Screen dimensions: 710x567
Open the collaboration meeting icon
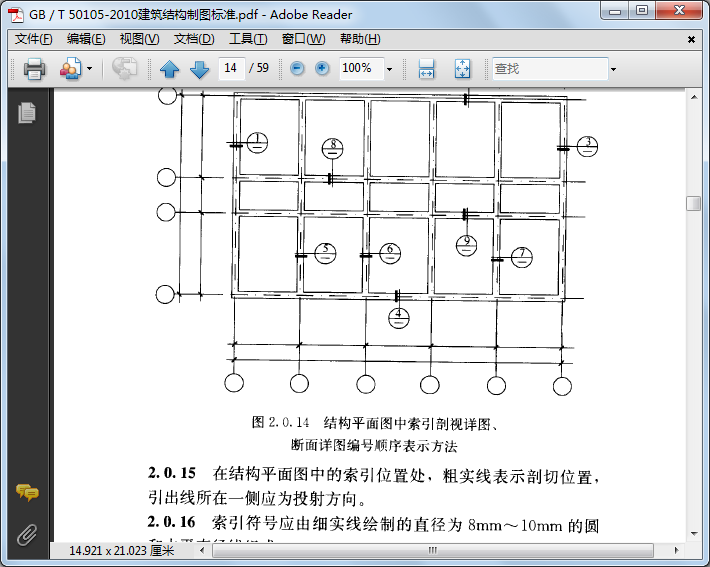pyautogui.click(x=70, y=69)
